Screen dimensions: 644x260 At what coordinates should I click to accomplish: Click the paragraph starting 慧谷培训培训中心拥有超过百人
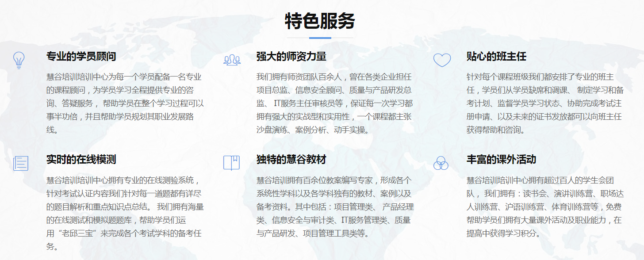(545, 206)
